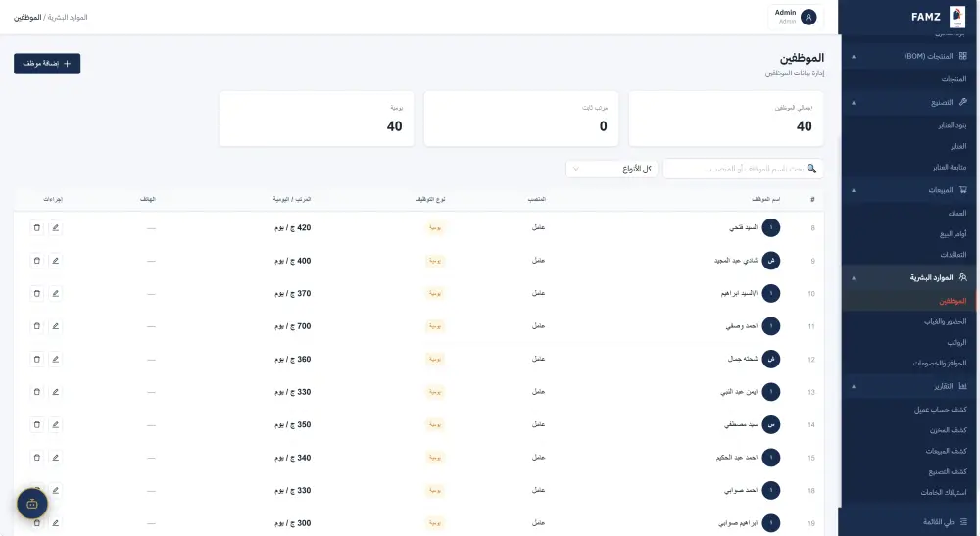Edit احمد صوابي in row 18

56,490
